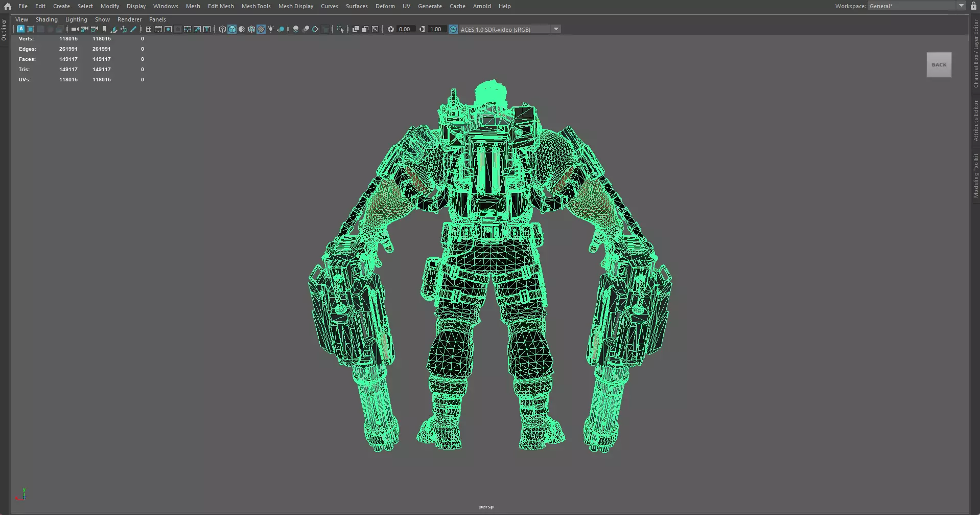Screen dimensions: 980x515
Task: Toggle the color management ON button
Action: [453, 29]
